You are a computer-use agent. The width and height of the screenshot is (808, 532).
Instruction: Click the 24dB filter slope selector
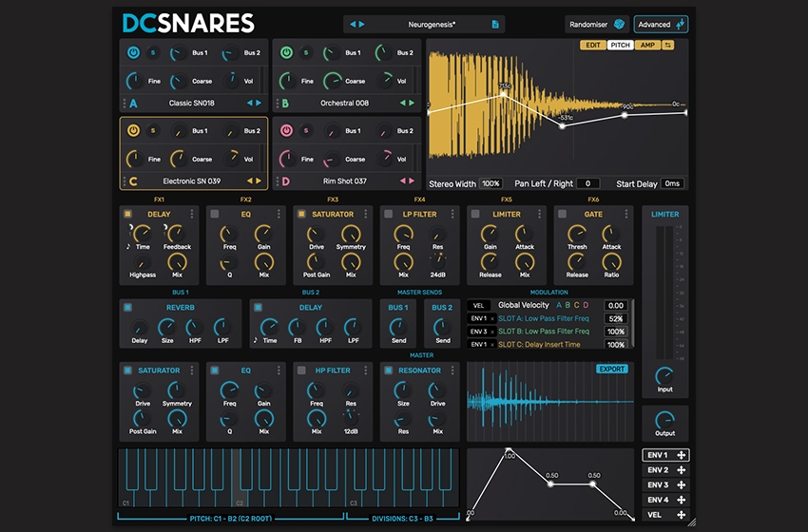(437, 261)
